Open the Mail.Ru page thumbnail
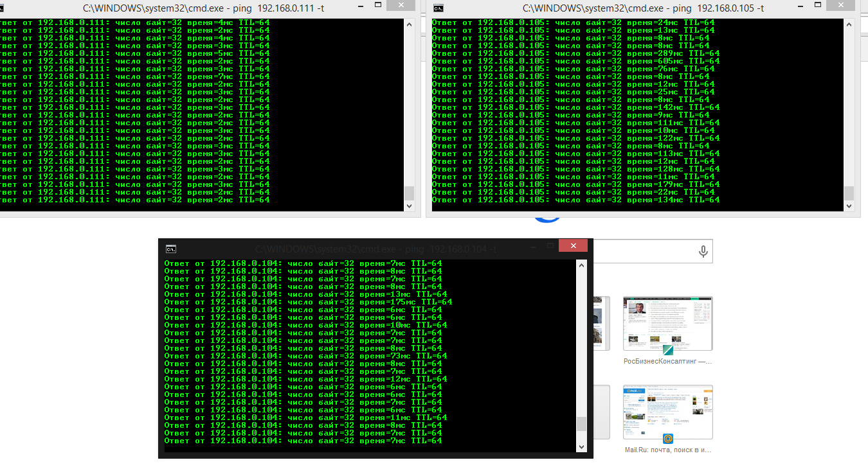Viewport: 868px width, 476px height. [668, 412]
